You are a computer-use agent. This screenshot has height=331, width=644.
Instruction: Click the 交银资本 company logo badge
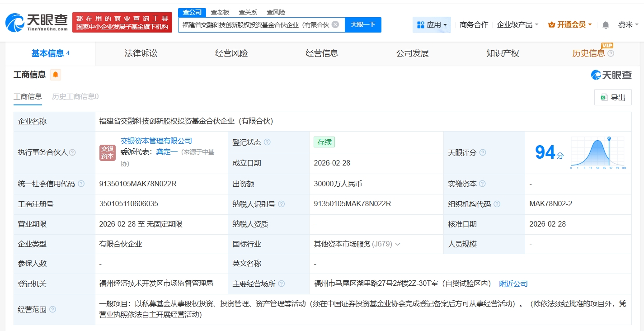108,152
